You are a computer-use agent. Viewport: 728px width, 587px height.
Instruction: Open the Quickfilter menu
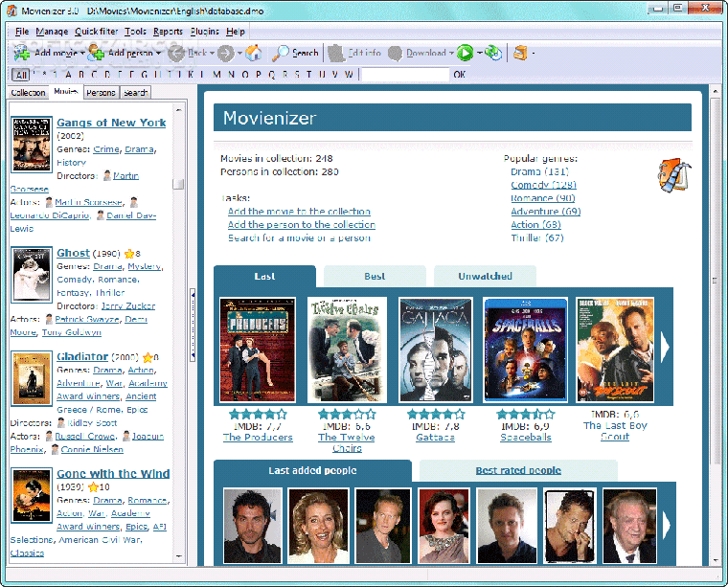[95, 32]
